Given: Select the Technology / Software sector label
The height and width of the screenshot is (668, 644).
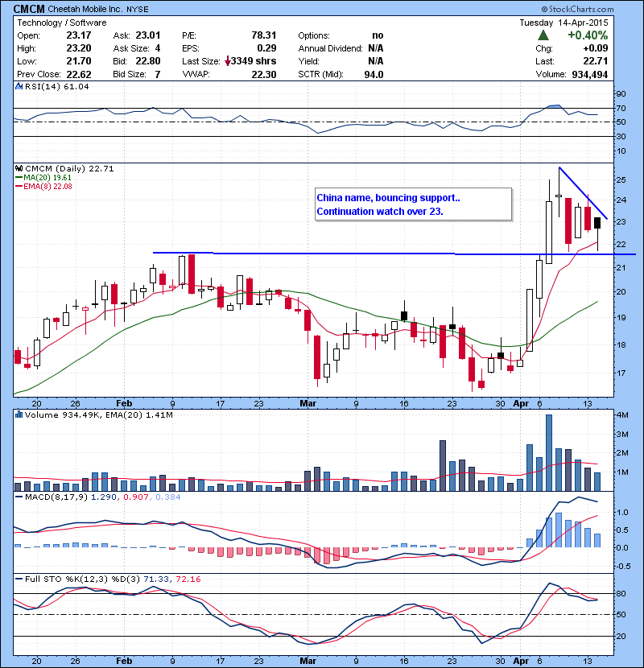Looking at the screenshot, I should click(x=62, y=23).
